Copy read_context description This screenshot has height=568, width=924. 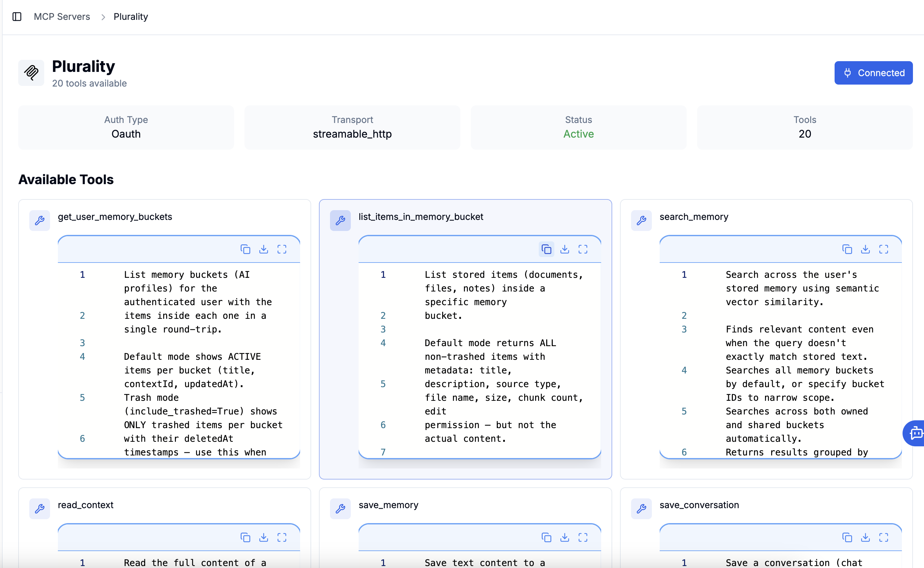(x=245, y=537)
